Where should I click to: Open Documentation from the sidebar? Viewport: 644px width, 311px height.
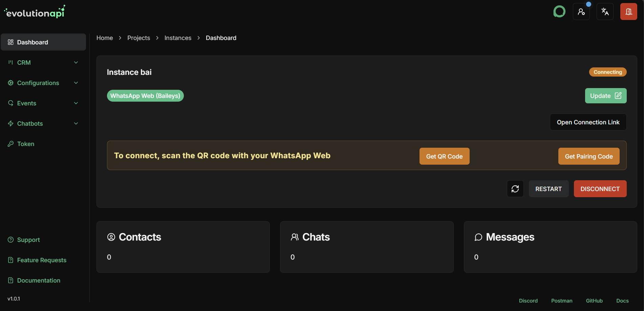click(x=38, y=280)
